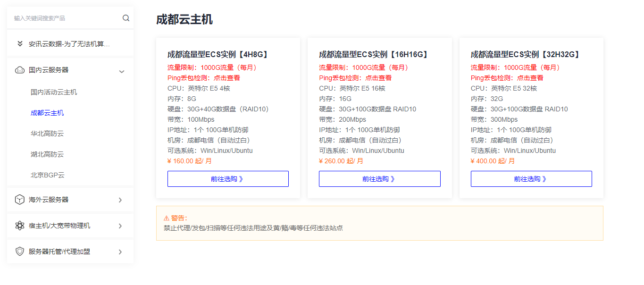
Task: Go to 北京BGP云 in the sidebar
Action: click(48, 175)
